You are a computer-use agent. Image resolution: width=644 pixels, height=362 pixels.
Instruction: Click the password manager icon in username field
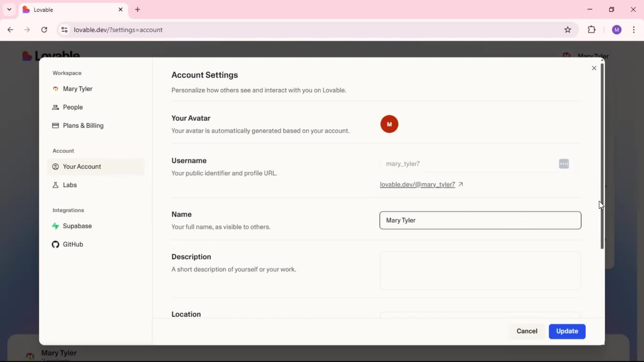coord(564,164)
